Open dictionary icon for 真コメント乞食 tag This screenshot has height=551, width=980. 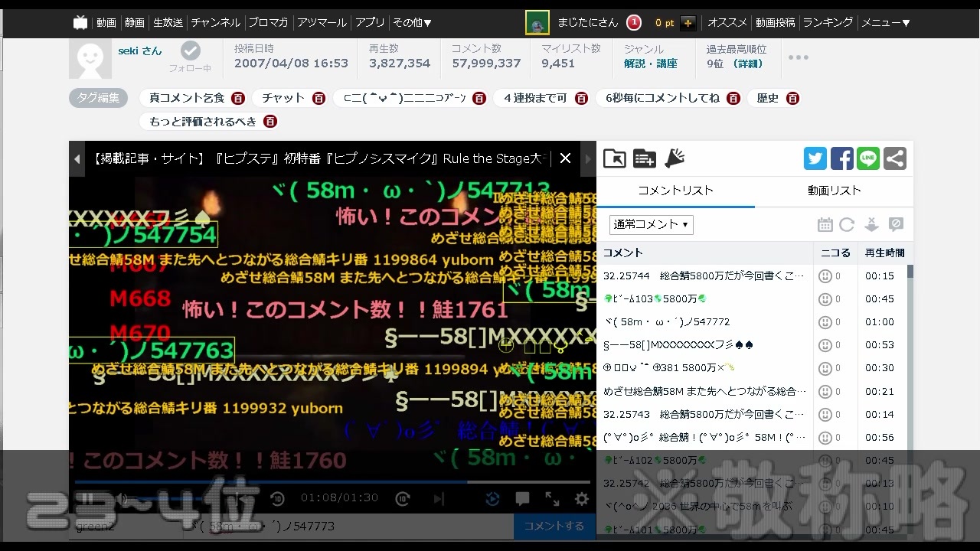click(238, 98)
